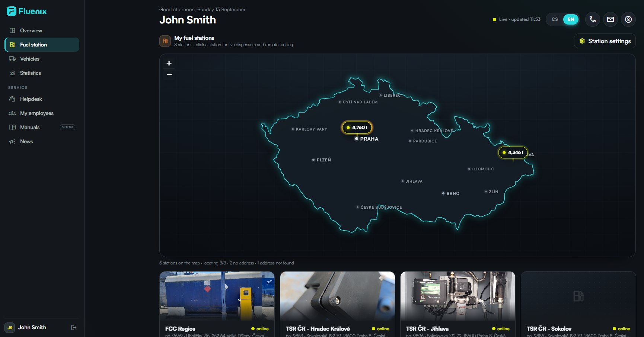Open the Manuals entry
The height and width of the screenshot is (337, 644).
(x=42, y=127)
